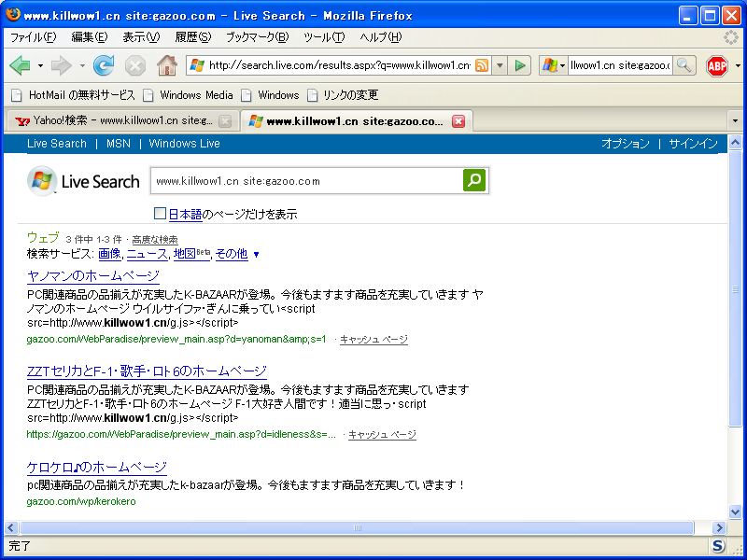Click the 地図 search link
747x560 pixels.
pos(185,254)
